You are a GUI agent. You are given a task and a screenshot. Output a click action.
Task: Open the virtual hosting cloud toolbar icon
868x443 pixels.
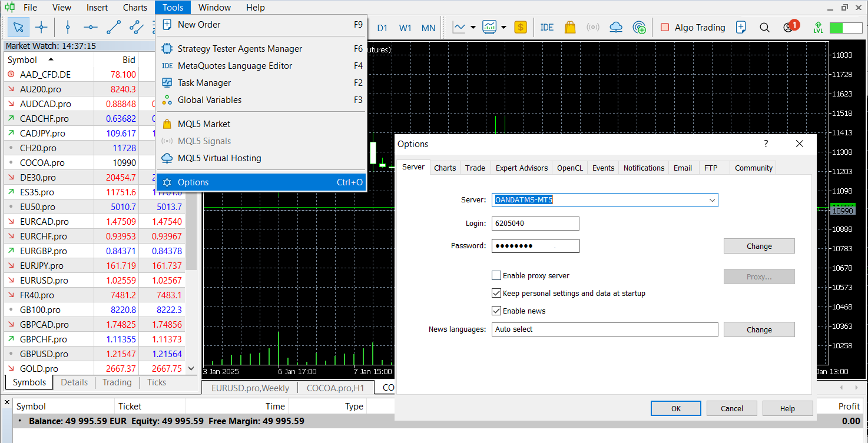[x=616, y=27]
